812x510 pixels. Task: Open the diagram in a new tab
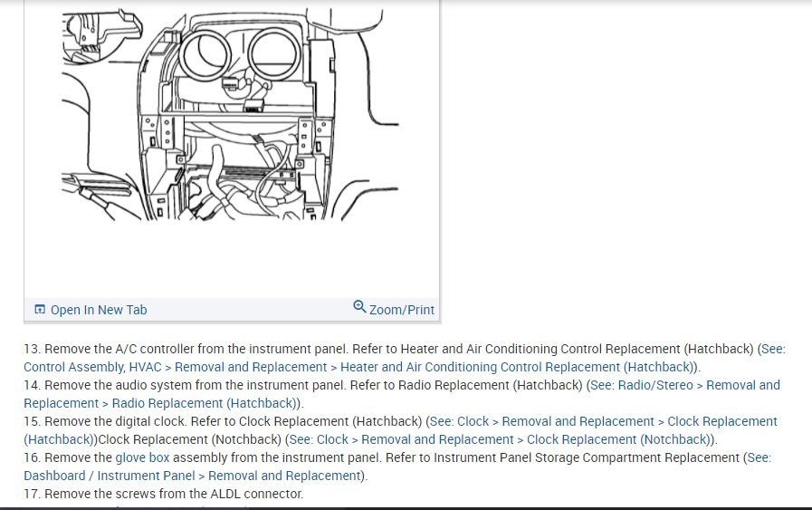pyautogui.click(x=91, y=310)
